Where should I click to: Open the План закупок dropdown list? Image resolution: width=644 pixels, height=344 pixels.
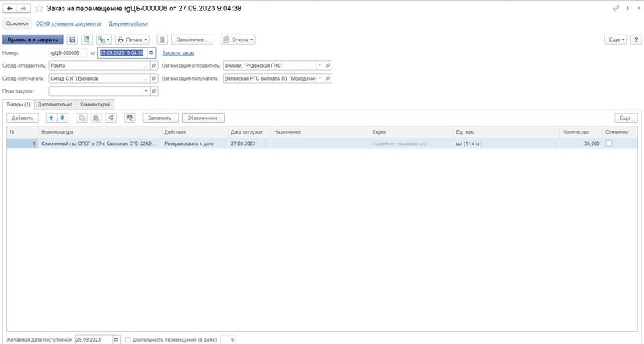click(x=145, y=91)
